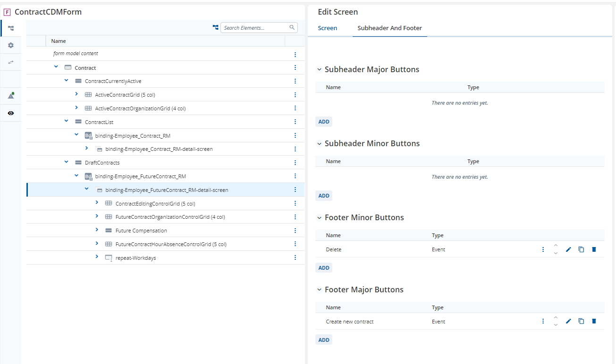
Task: Collapse the Footer Minor Buttons section
Action: pos(319,218)
